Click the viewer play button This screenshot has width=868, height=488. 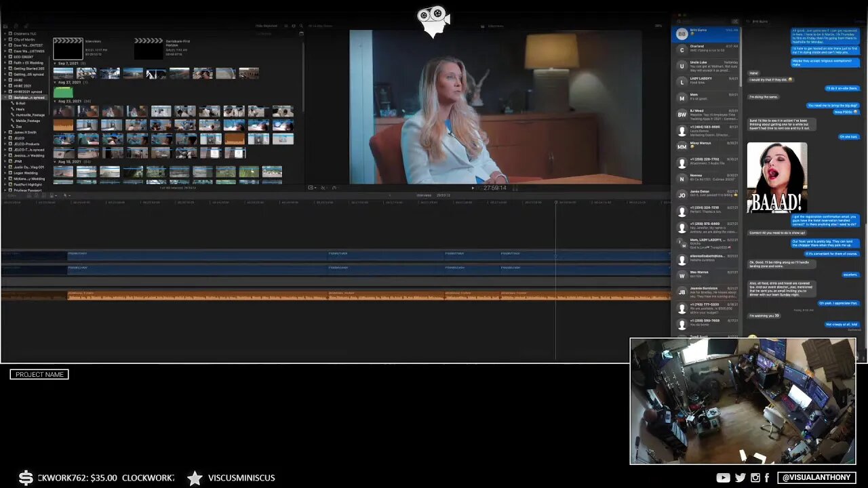[473, 188]
